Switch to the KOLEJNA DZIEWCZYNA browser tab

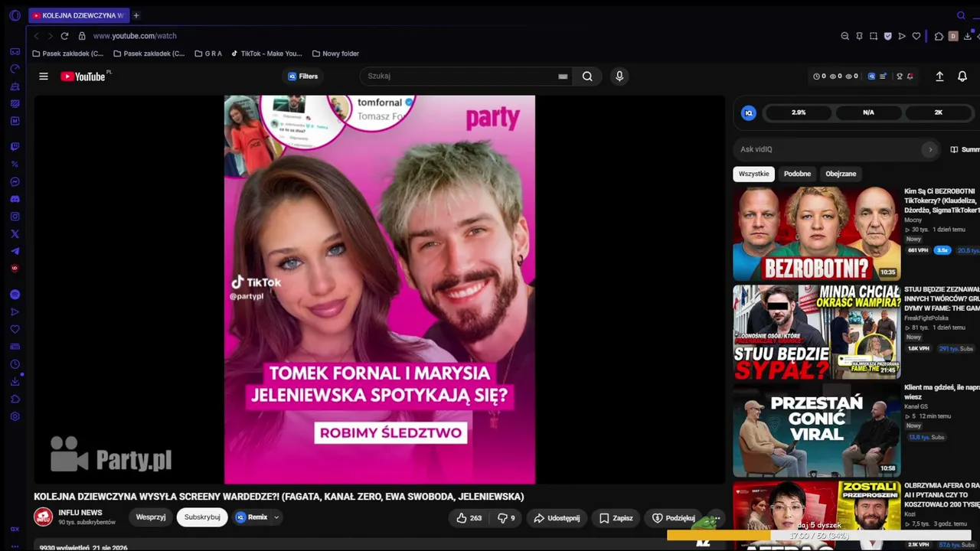pyautogui.click(x=78, y=15)
